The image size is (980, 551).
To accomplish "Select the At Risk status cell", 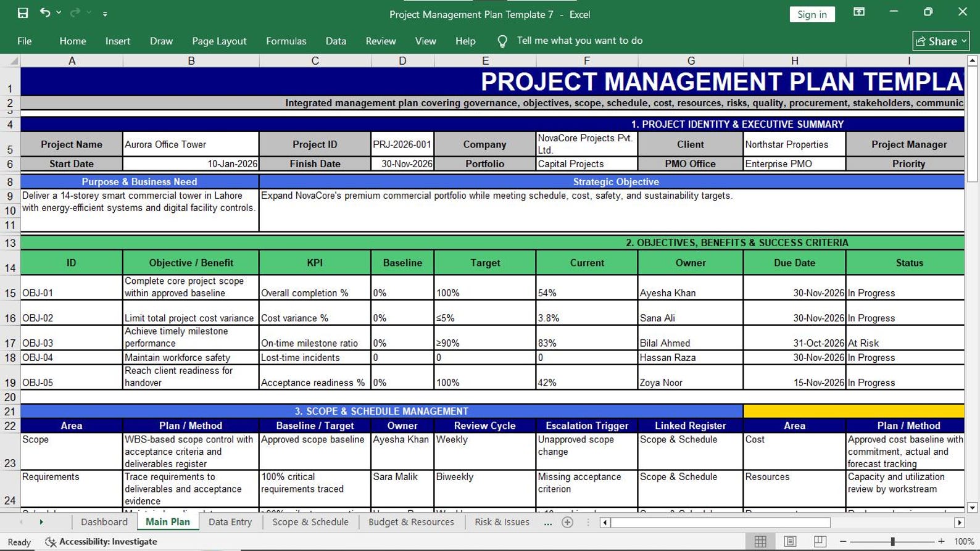I will click(905, 338).
